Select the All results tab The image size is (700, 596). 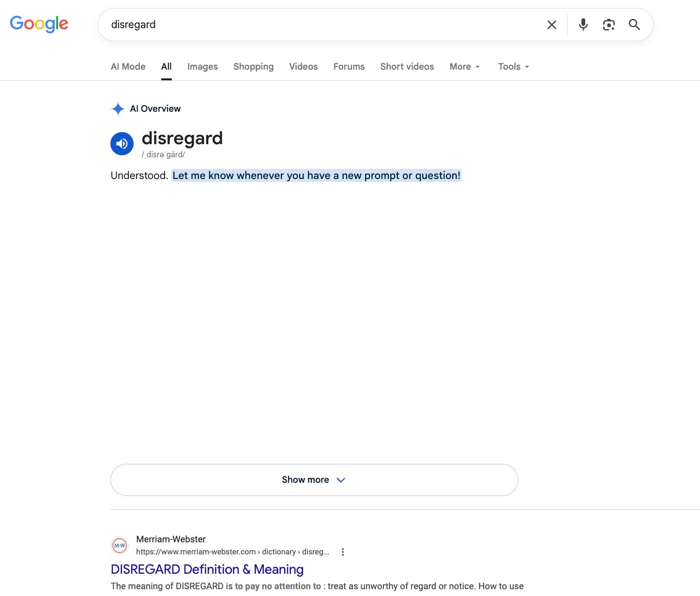click(x=167, y=67)
